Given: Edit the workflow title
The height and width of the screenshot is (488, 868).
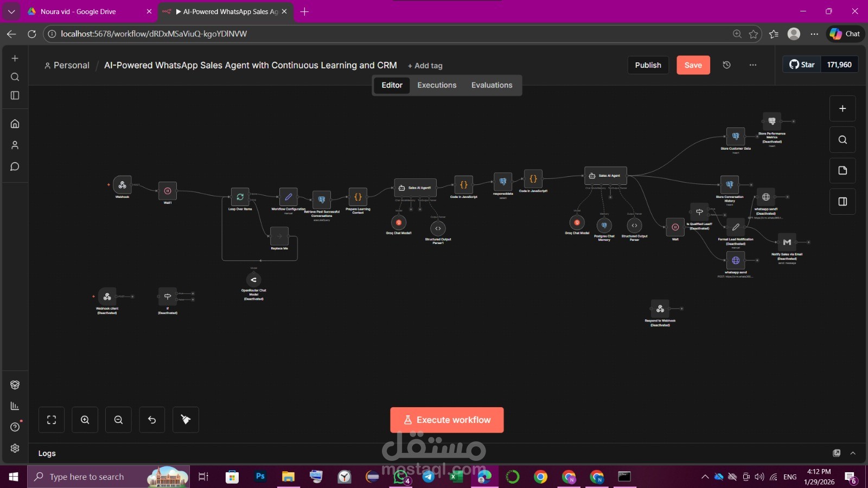Looking at the screenshot, I should pyautogui.click(x=251, y=65).
